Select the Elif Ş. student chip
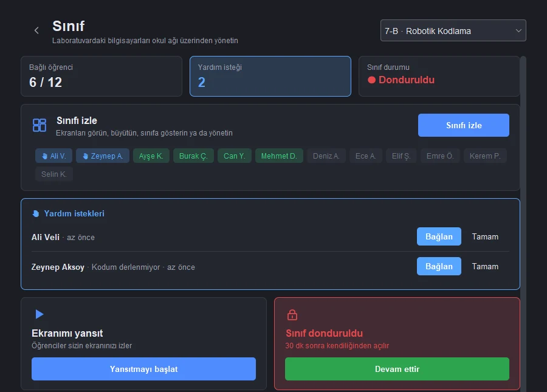Image resolution: width=547 pixels, height=392 pixels. click(401, 156)
